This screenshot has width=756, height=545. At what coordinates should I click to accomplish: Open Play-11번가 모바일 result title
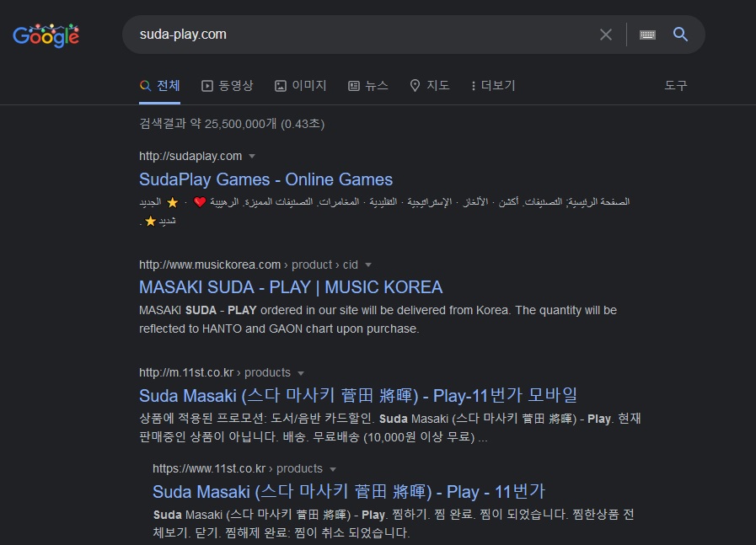coord(357,396)
